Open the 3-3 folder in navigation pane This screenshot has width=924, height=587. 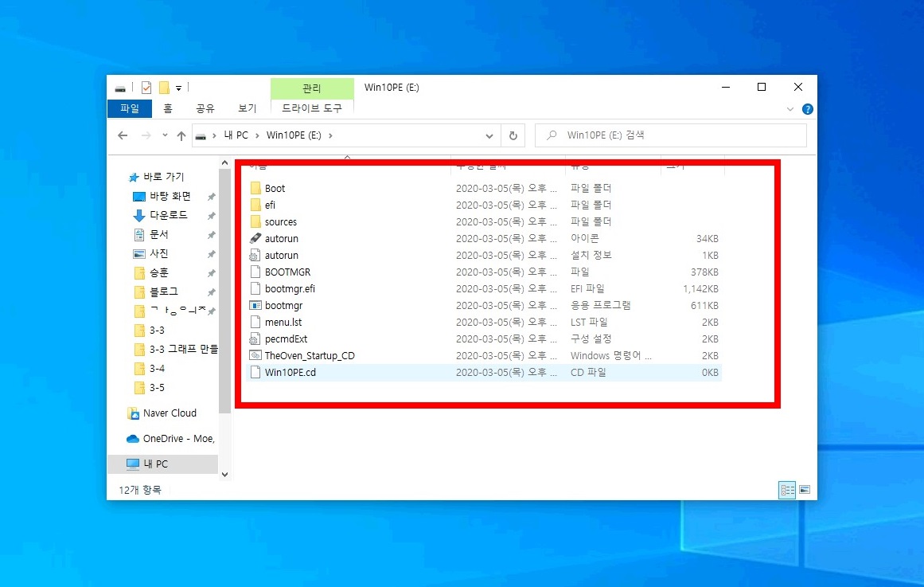click(x=156, y=330)
